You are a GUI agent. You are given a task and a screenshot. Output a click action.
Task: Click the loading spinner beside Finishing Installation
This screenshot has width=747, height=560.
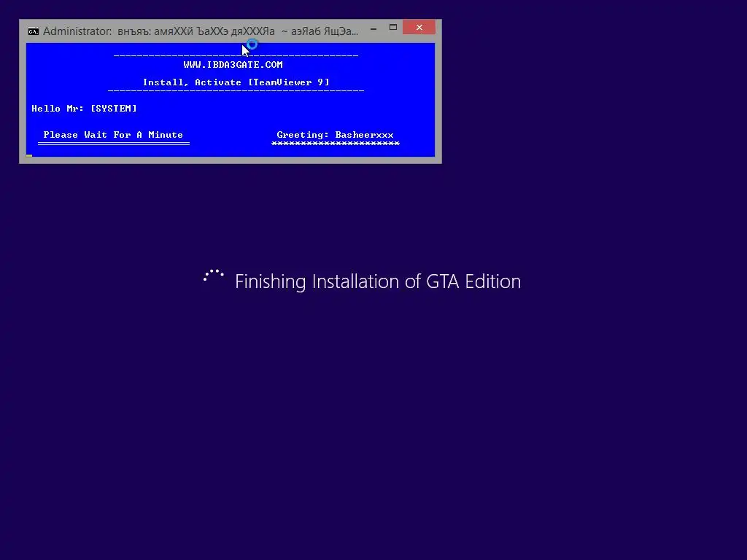tap(214, 276)
